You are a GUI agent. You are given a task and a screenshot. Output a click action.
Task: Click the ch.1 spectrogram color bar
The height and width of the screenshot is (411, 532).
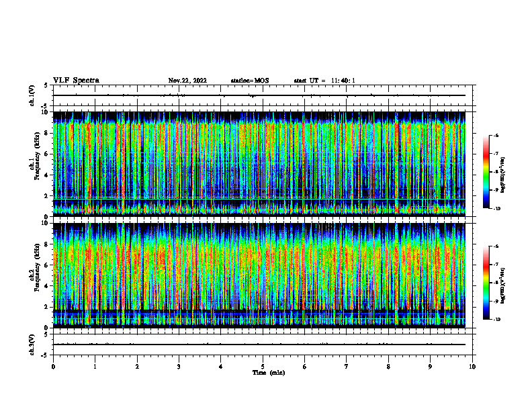point(486,172)
